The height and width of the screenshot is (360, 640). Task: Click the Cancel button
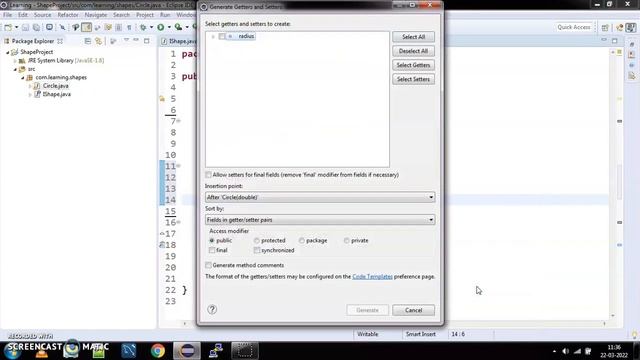coord(413,310)
